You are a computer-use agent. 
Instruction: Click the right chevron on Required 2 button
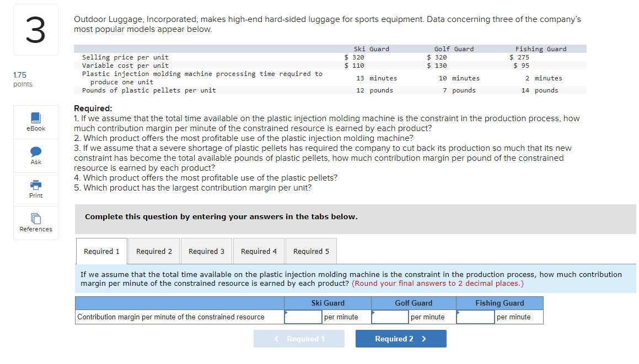pos(424,339)
